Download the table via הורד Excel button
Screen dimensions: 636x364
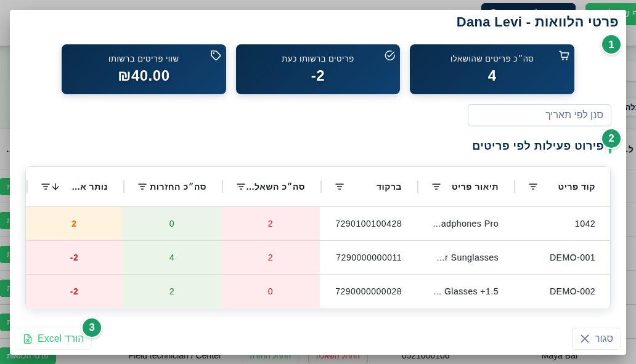(54, 339)
